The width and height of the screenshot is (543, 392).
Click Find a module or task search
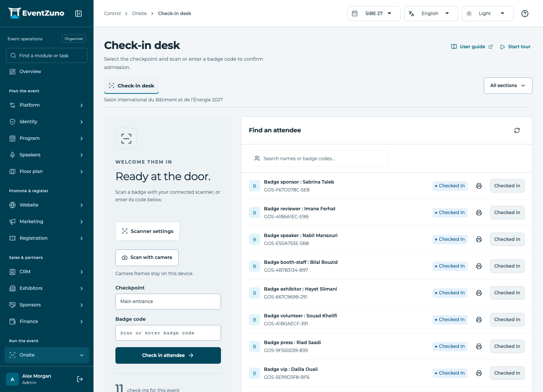pyautogui.click(x=47, y=55)
